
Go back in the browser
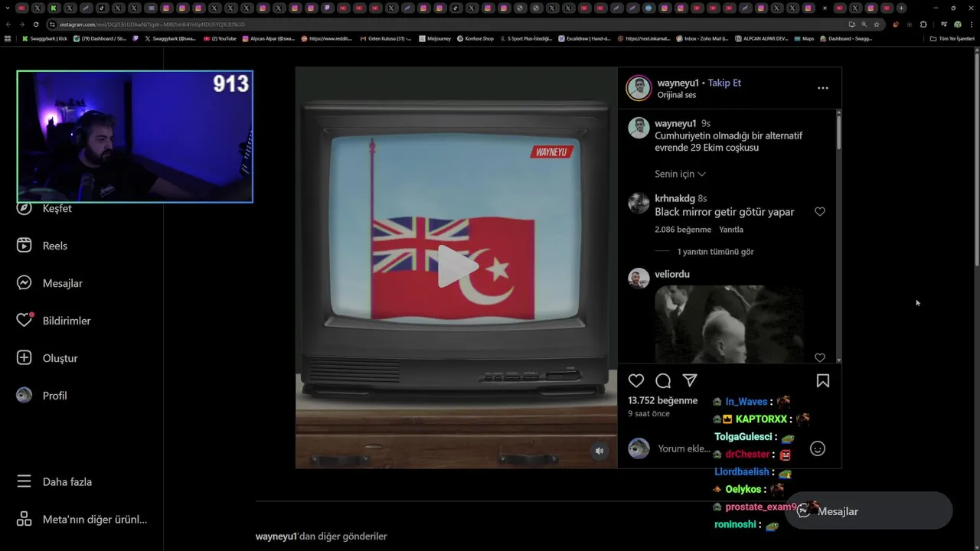point(8,24)
